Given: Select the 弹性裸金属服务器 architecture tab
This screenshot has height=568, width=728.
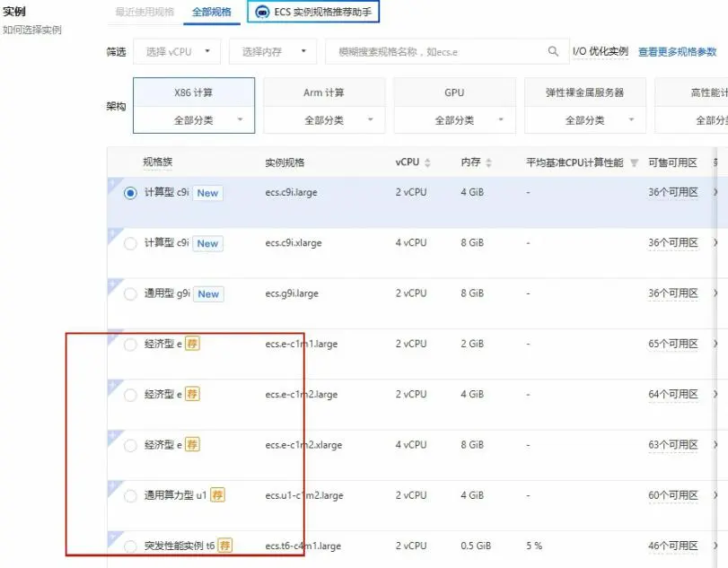Looking at the screenshot, I should 585,92.
